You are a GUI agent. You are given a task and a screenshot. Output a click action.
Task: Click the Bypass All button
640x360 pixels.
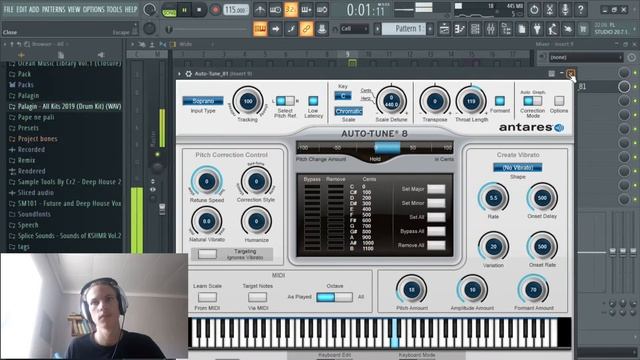point(436,231)
